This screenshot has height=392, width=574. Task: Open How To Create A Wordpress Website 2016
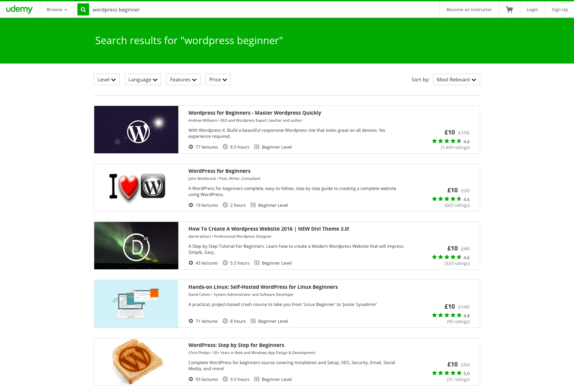click(269, 229)
